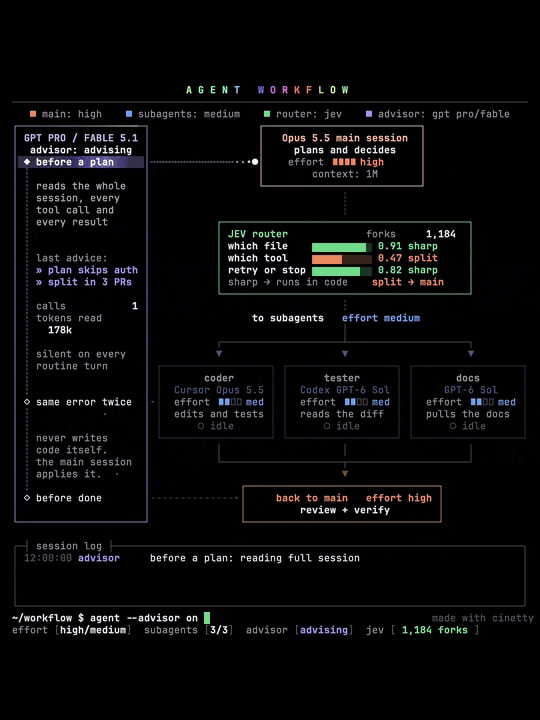The width and height of the screenshot is (540, 720).
Task: Click '1,184 forks' in the status bar
Action: point(435,630)
